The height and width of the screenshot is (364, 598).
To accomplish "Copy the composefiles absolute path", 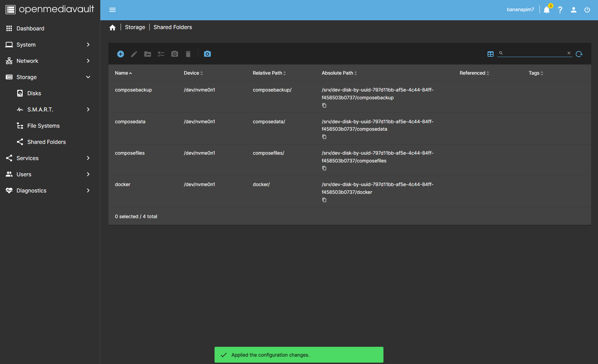I will pos(324,168).
